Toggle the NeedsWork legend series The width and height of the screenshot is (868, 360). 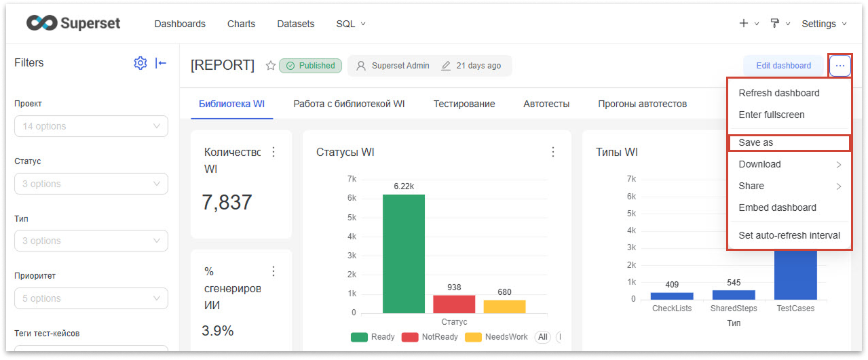(497, 337)
